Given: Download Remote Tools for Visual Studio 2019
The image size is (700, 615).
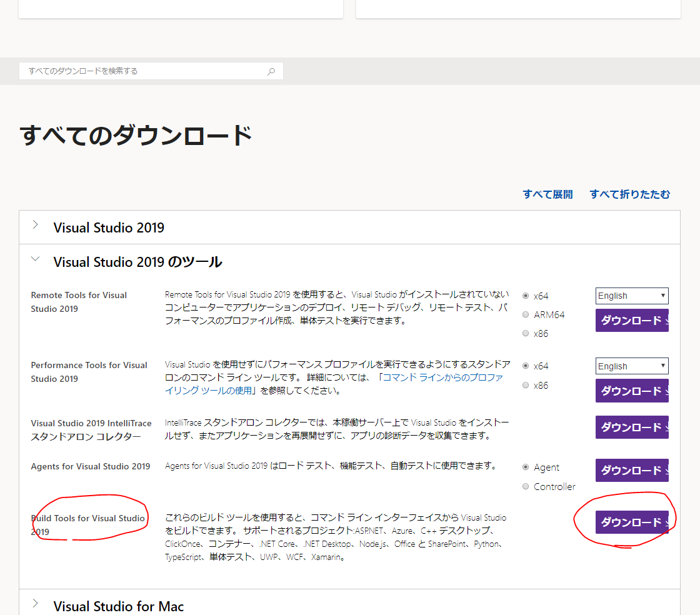Looking at the screenshot, I should click(x=632, y=321).
